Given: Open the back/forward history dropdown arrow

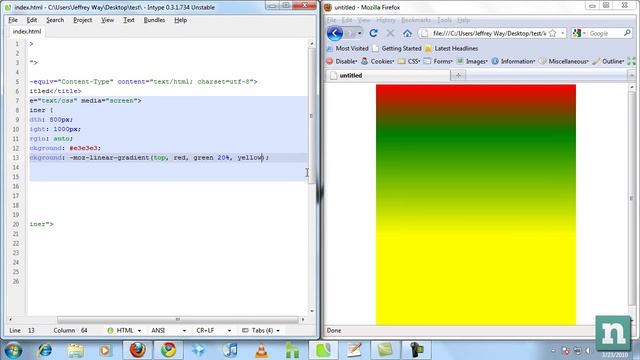Looking at the screenshot, I should tap(359, 33).
